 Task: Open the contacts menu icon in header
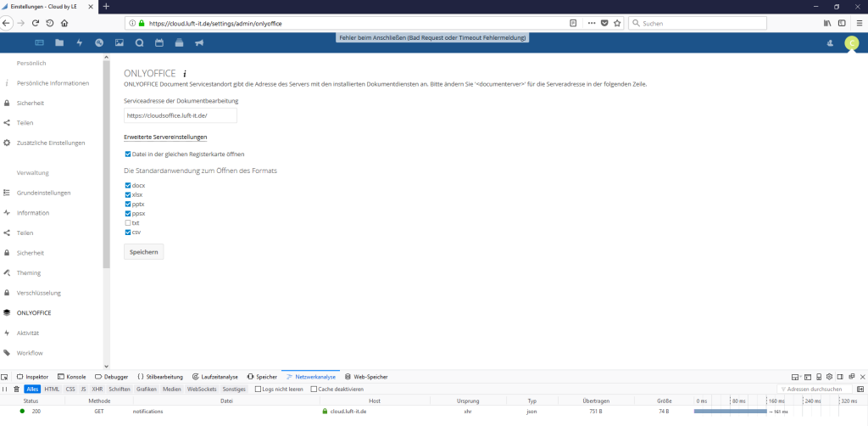click(x=830, y=42)
